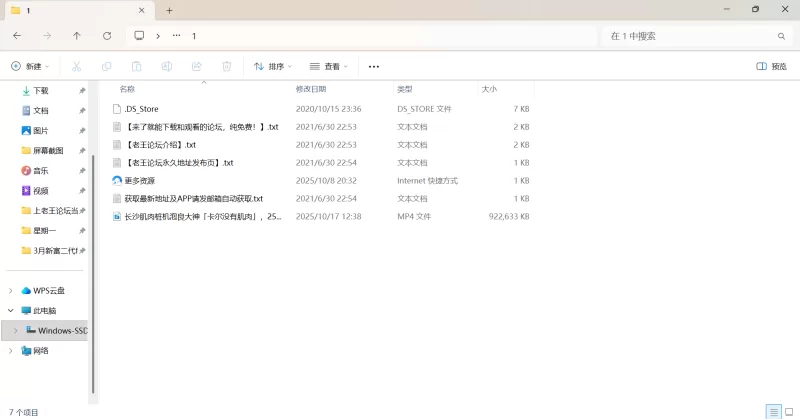The image size is (800, 419).
Task: Expand the WPS云盘 tree node
Action: pos(11,290)
